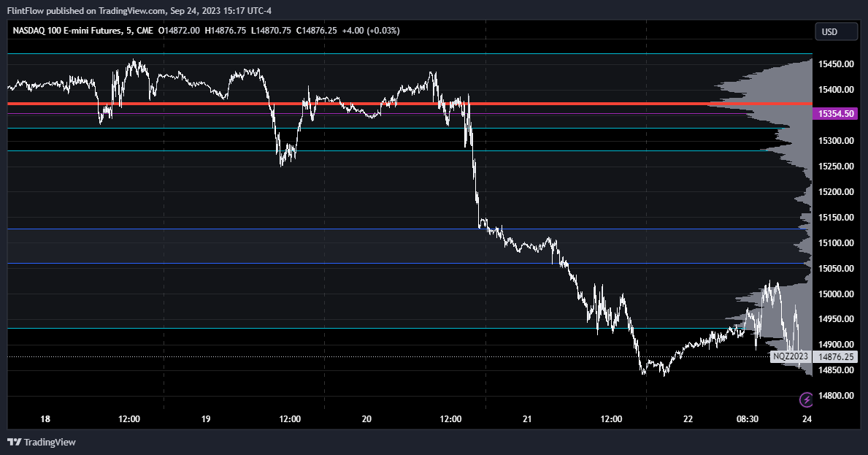Click the H14876.75 high value
This screenshot has height=455, width=868.
point(226,31)
